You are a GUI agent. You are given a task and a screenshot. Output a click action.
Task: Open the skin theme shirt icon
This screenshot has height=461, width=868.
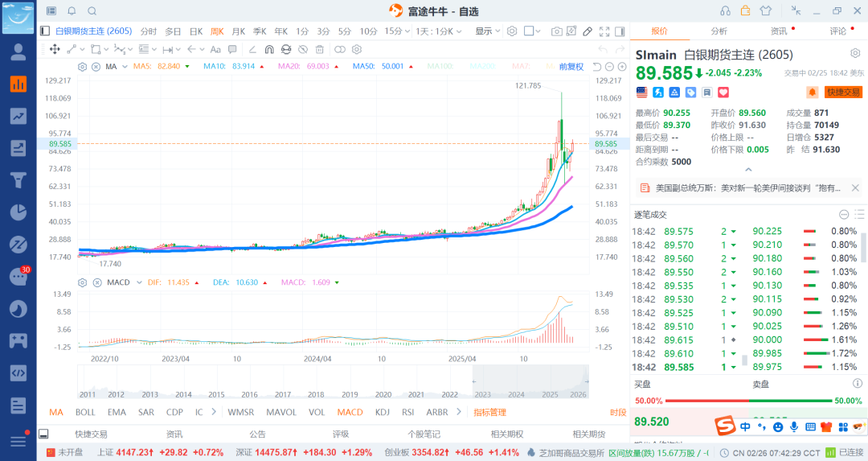pos(766,11)
